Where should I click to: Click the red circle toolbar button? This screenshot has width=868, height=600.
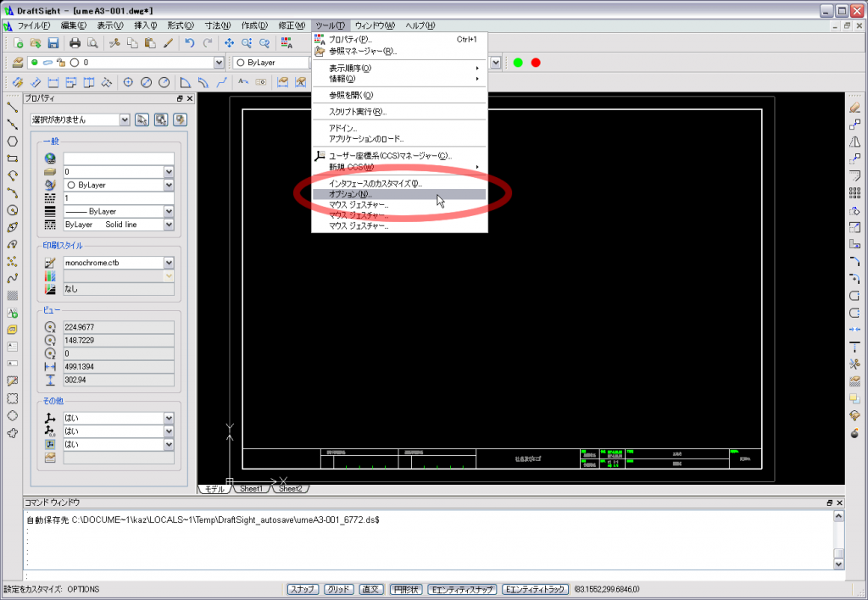[536, 63]
